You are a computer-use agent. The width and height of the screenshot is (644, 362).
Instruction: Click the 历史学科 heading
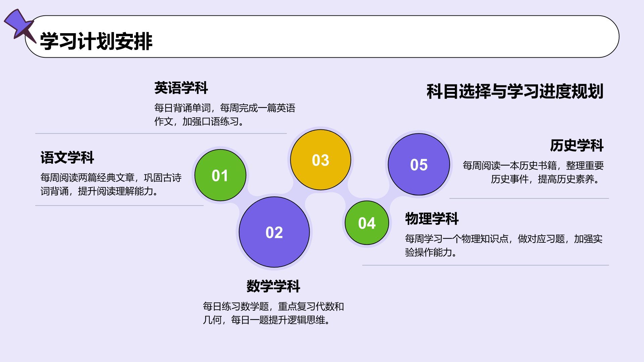point(576,145)
